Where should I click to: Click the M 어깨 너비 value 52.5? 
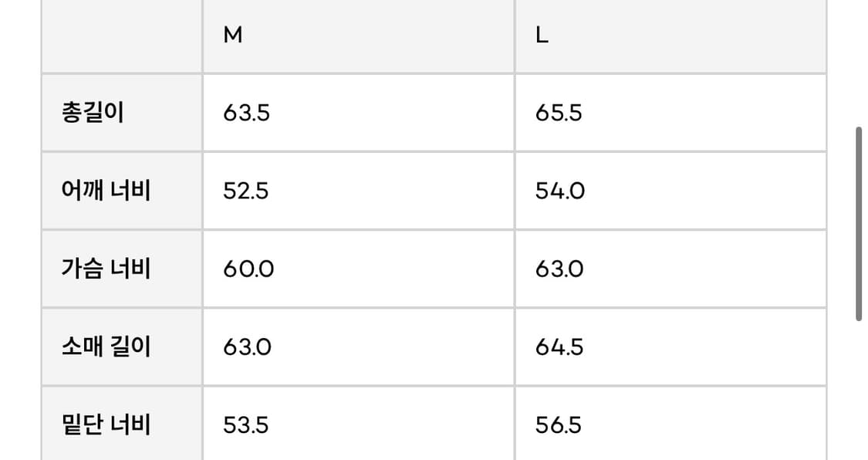coord(246,191)
